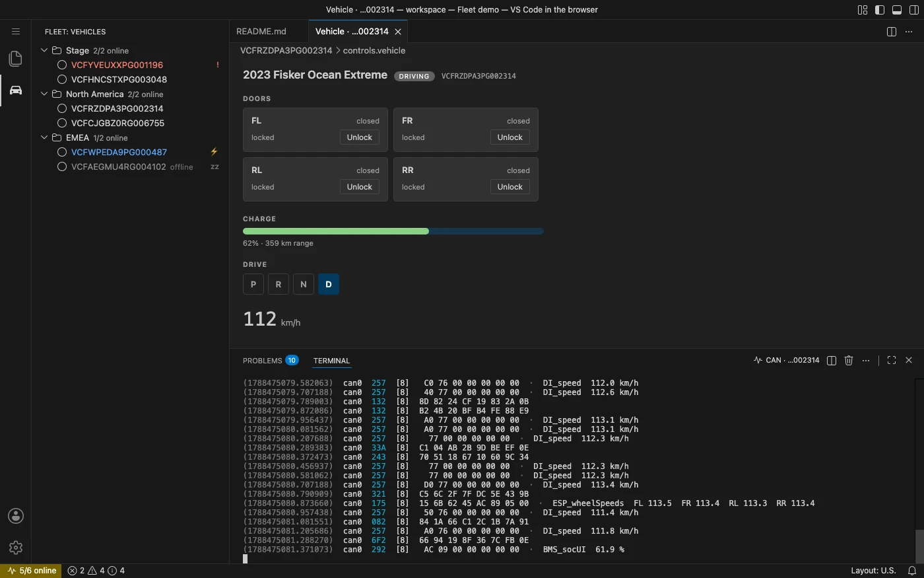Open the Accounts icon in activity bar
Viewport: 924px width, 578px height.
point(16,516)
